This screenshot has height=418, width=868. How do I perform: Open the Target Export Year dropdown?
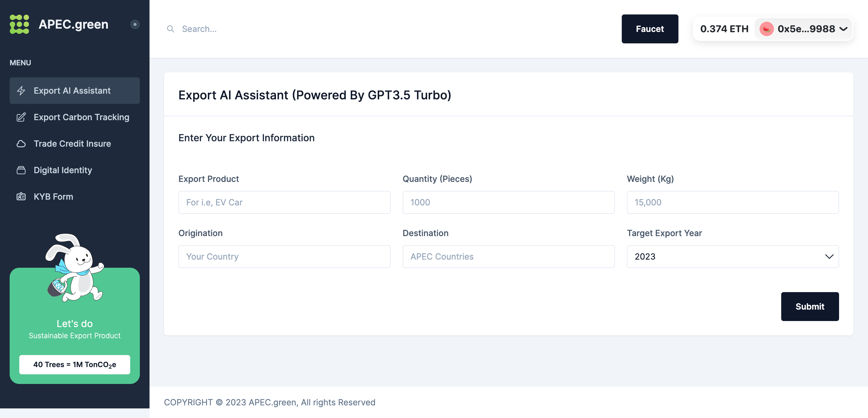click(732, 257)
